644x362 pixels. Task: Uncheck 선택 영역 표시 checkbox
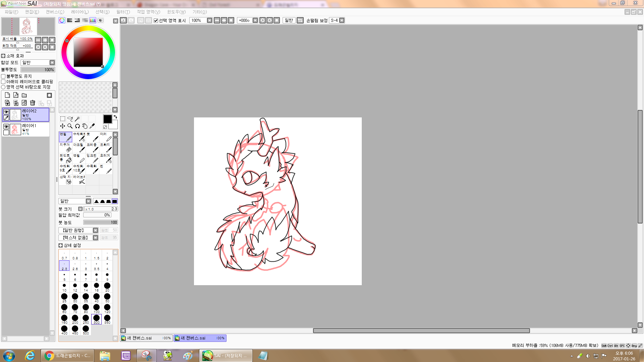[156, 21]
